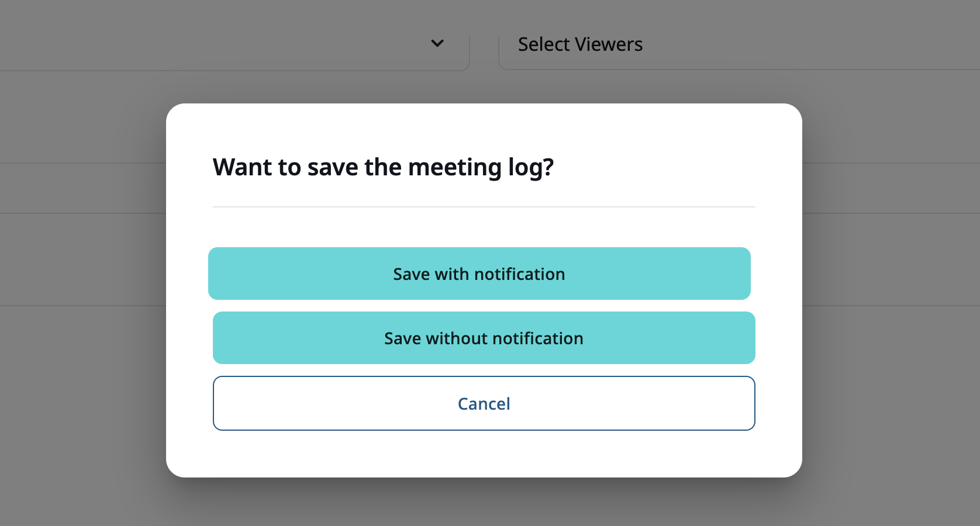Save the meeting log silently without alerts
The height and width of the screenshot is (526, 980).
(484, 338)
